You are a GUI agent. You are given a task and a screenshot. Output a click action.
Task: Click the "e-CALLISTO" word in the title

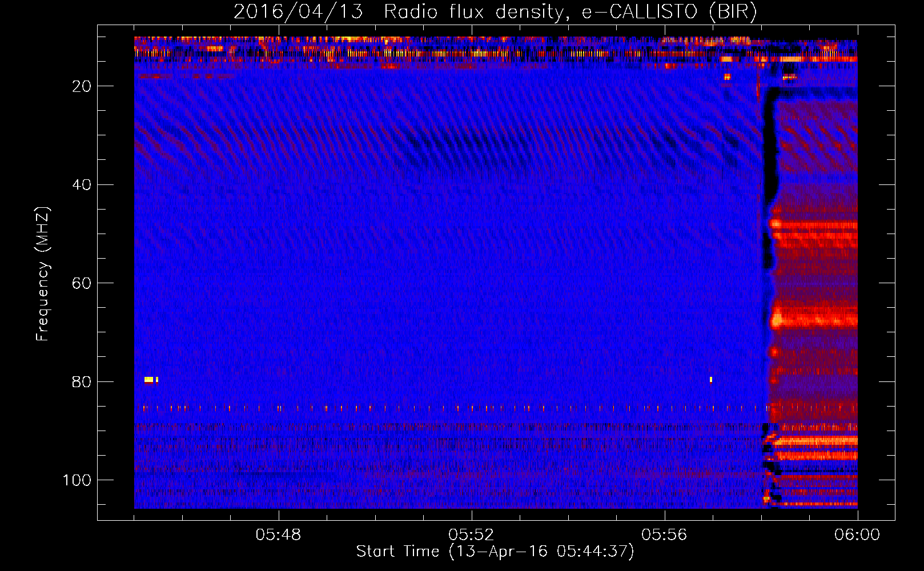pyautogui.click(x=640, y=12)
